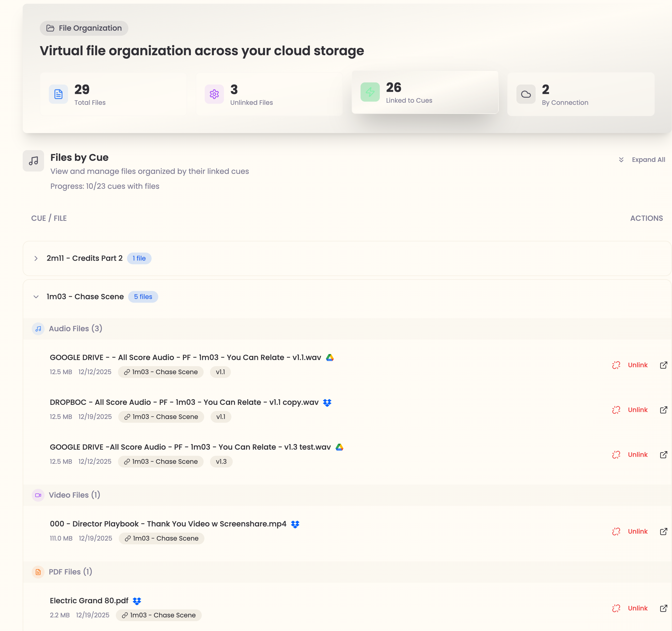Unlink the DROPBOC v1.1 copy.wav file
The height and width of the screenshot is (631, 672).
pos(630,410)
